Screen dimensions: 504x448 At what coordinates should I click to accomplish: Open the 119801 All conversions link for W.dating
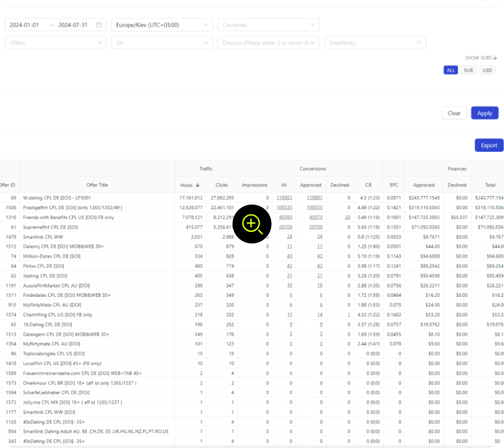(284, 198)
